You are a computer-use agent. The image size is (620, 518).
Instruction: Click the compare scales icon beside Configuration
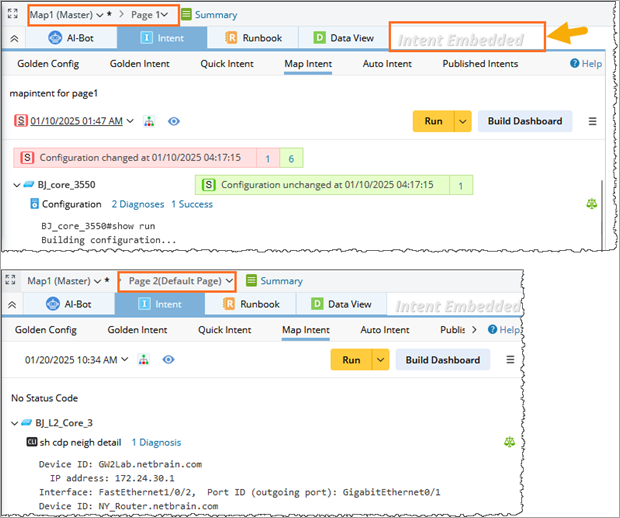click(592, 204)
